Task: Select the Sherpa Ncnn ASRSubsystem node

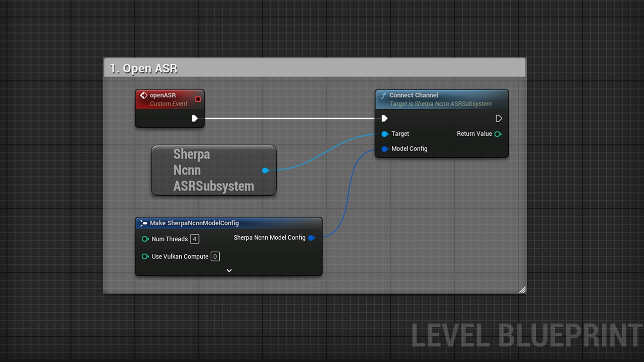Action: (214, 170)
